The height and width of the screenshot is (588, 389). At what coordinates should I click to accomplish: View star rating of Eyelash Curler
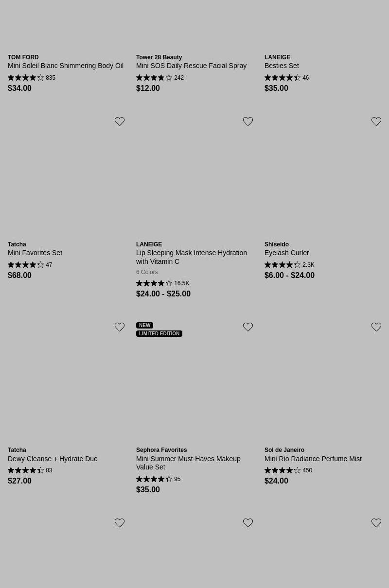tap(283, 265)
